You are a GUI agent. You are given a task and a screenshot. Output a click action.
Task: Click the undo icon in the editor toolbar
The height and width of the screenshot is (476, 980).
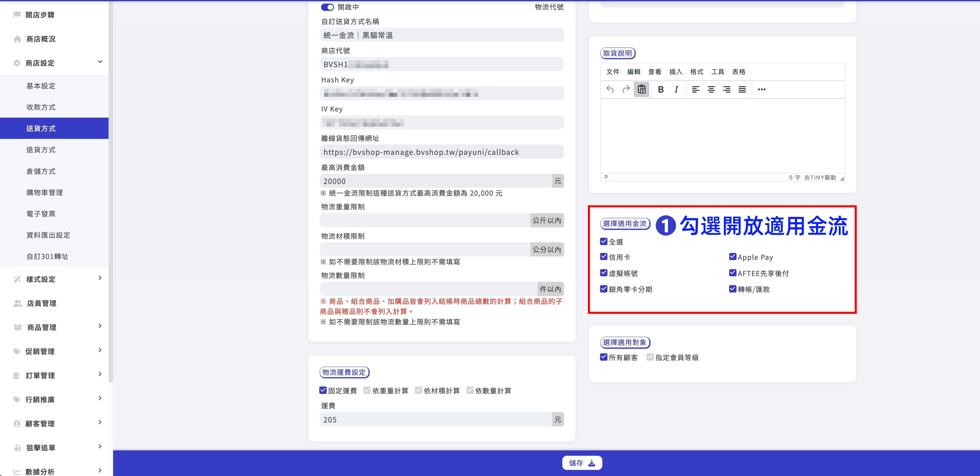pyautogui.click(x=610, y=89)
